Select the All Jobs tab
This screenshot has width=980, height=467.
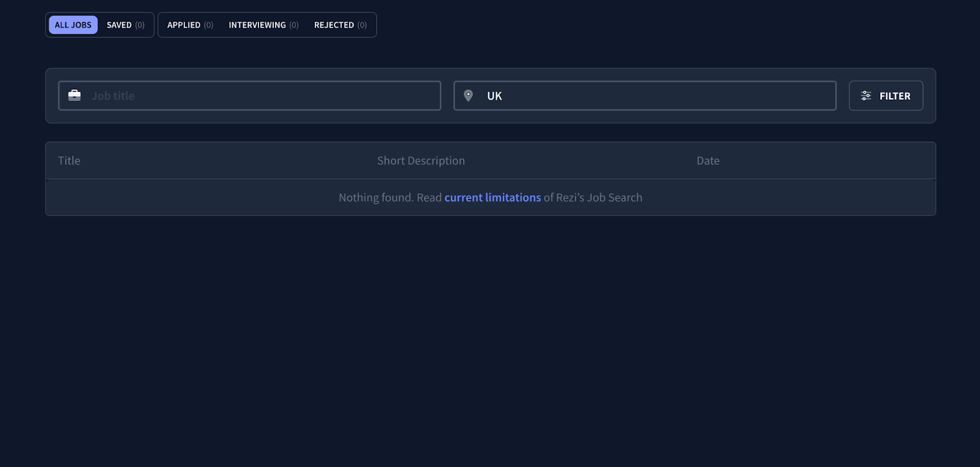coord(73,25)
